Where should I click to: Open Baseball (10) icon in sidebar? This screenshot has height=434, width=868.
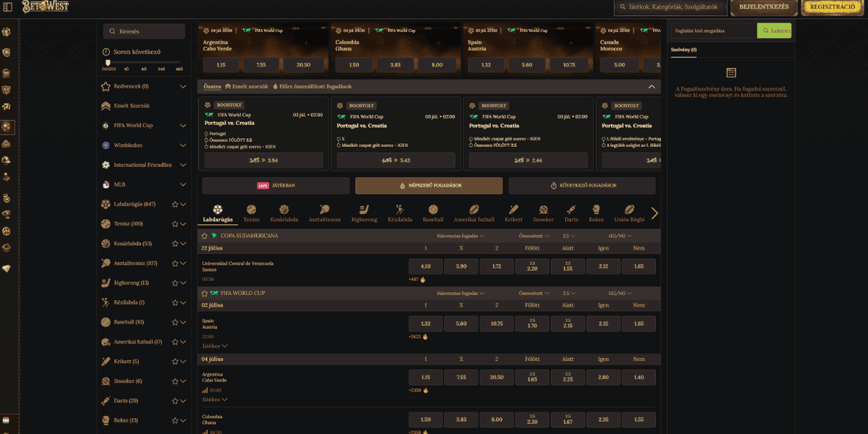click(x=106, y=322)
